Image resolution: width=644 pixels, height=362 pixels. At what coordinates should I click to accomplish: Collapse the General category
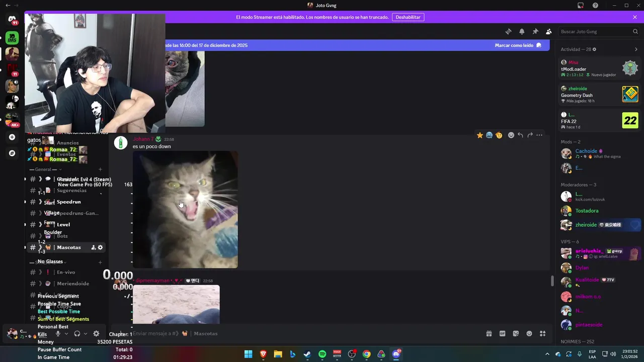[x=46, y=169]
